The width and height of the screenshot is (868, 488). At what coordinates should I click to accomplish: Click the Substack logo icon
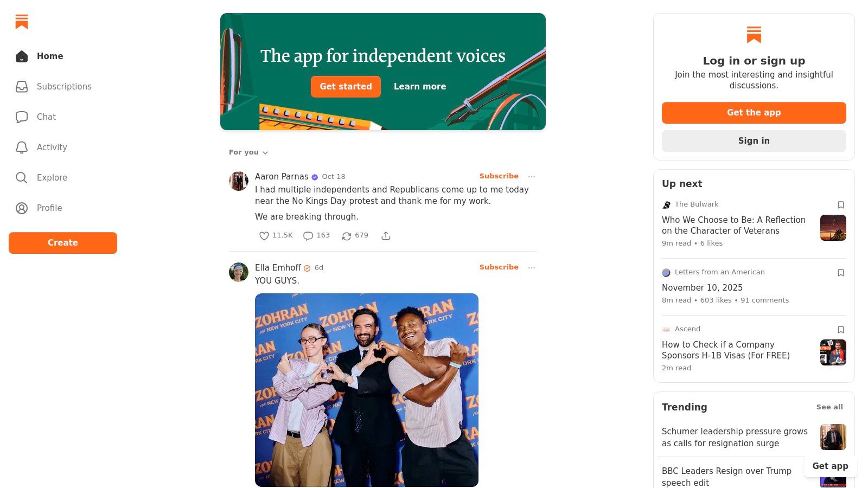click(22, 22)
